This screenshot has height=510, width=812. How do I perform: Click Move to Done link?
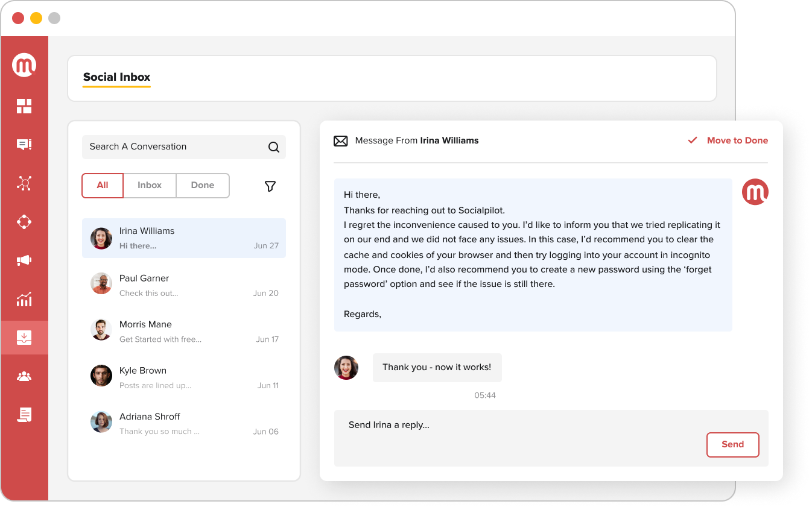pos(737,140)
